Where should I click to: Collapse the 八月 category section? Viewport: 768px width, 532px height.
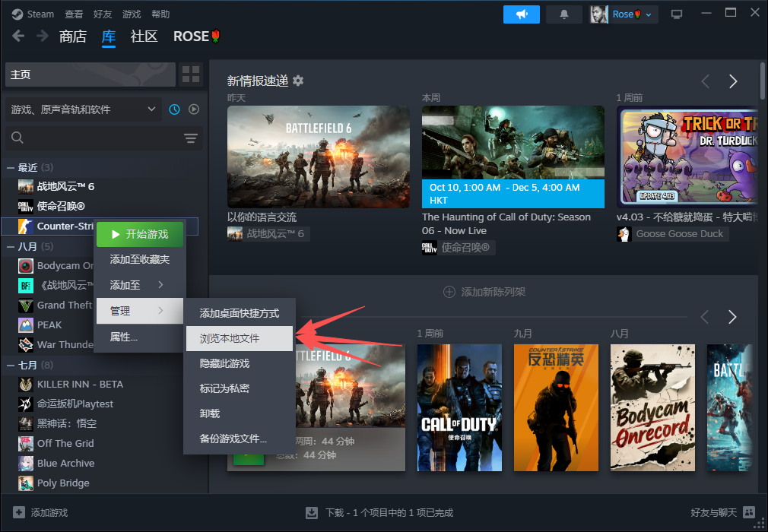pos(11,247)
